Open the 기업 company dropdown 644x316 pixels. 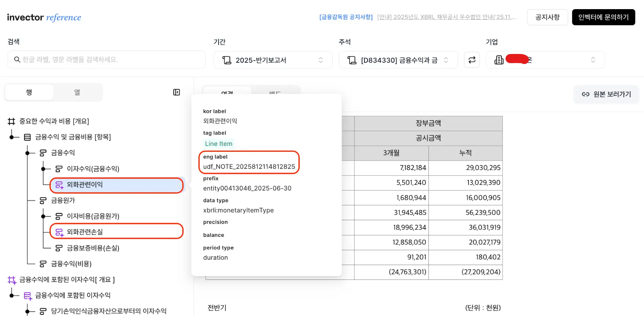tap(545, 60)
